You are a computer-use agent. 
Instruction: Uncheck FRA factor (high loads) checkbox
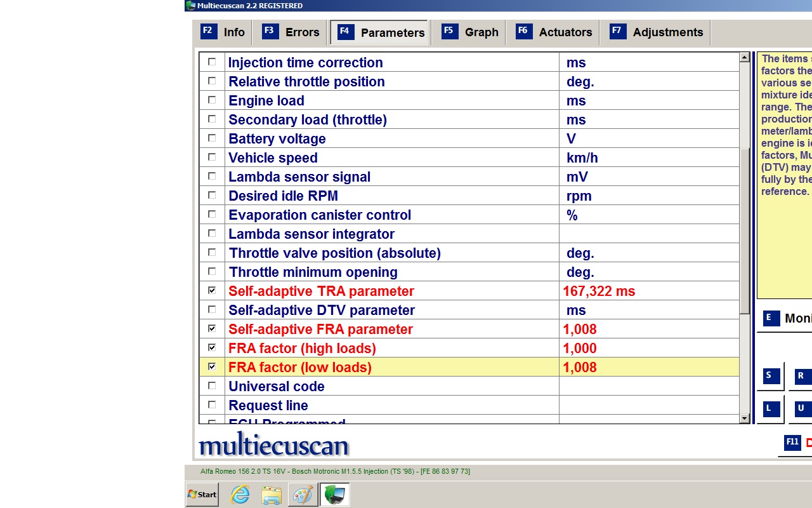pyautogui.click(x=212, y=348)
